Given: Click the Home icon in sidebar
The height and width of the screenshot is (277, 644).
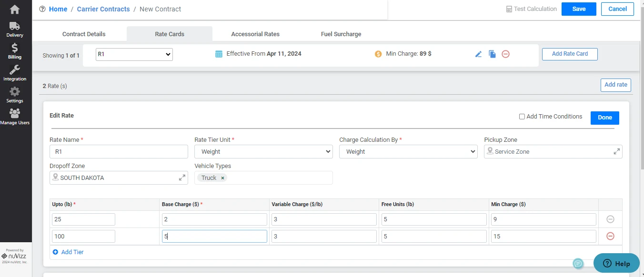Looking at the screenshot, I should pyautogui.click(x=15, y=10).
